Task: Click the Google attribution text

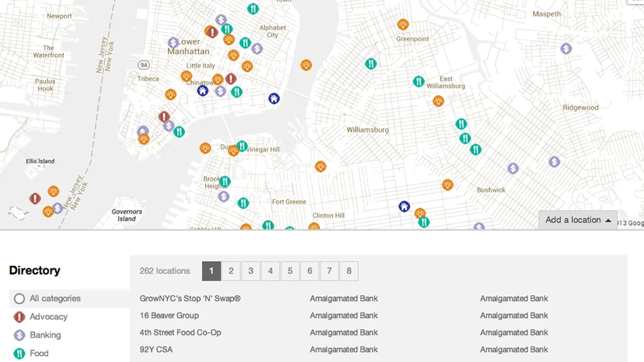Action: [x=630, y=223]
